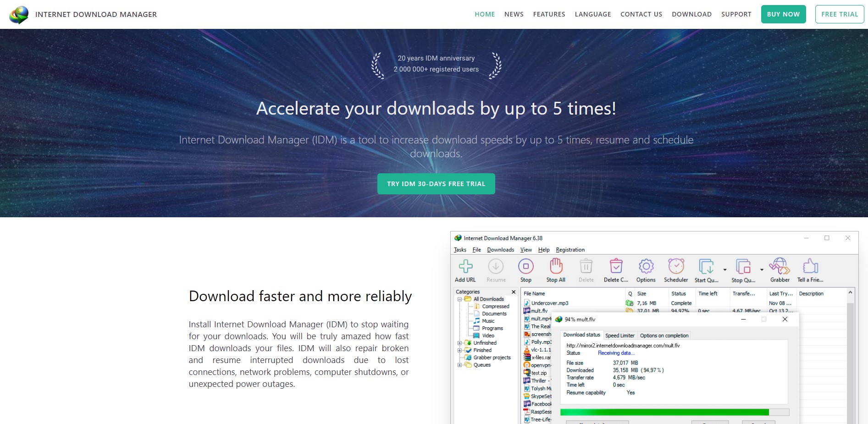Screen dimensions: 868x424
Task: Click the Add URL toolbar icon
Action: pyautogui.click(x=465, y=266)
